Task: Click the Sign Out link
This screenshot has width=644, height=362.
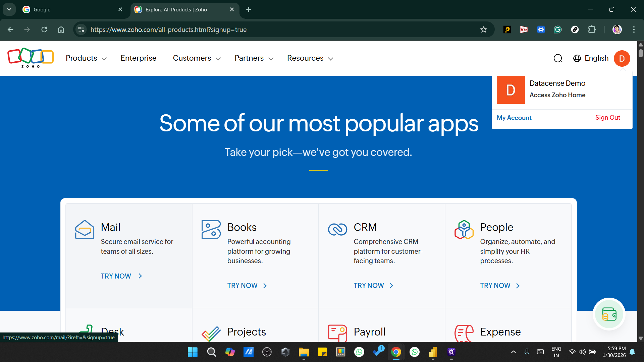Action: pos(607,117)
